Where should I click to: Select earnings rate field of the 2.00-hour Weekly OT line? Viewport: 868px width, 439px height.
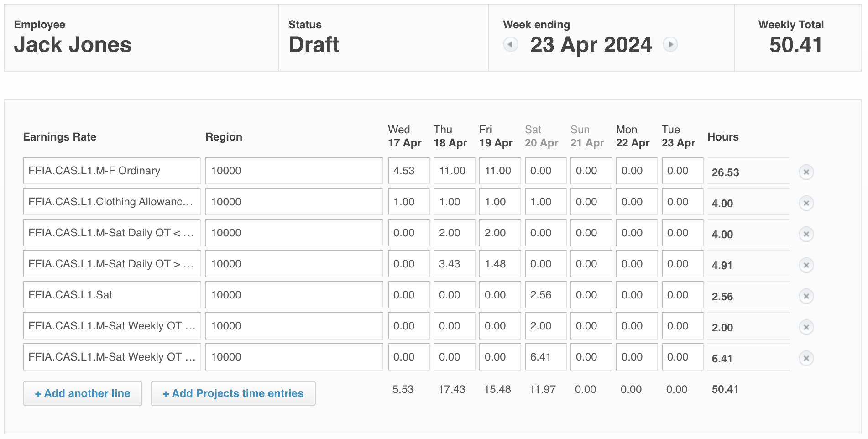[x=112, y=326]
